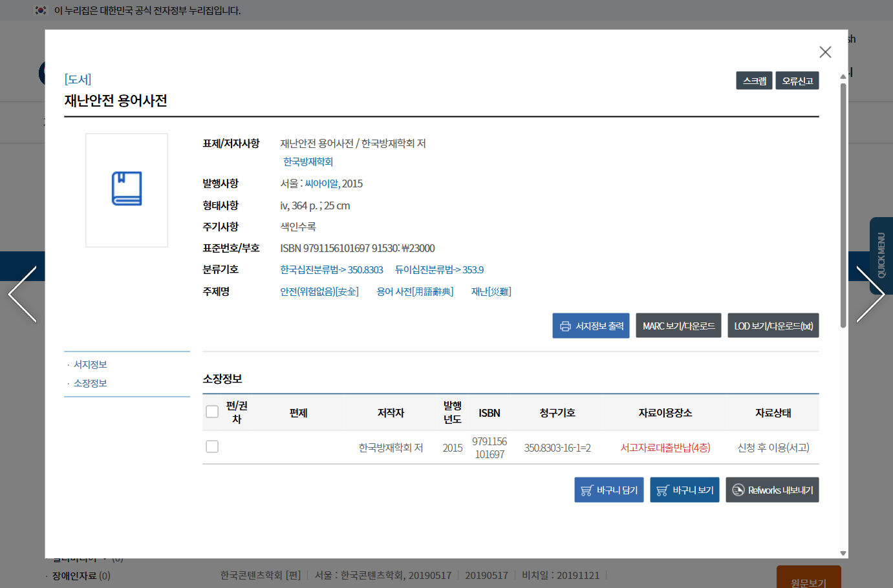
Task: Open publisher link 씨아이알
Action: [321, 184]
